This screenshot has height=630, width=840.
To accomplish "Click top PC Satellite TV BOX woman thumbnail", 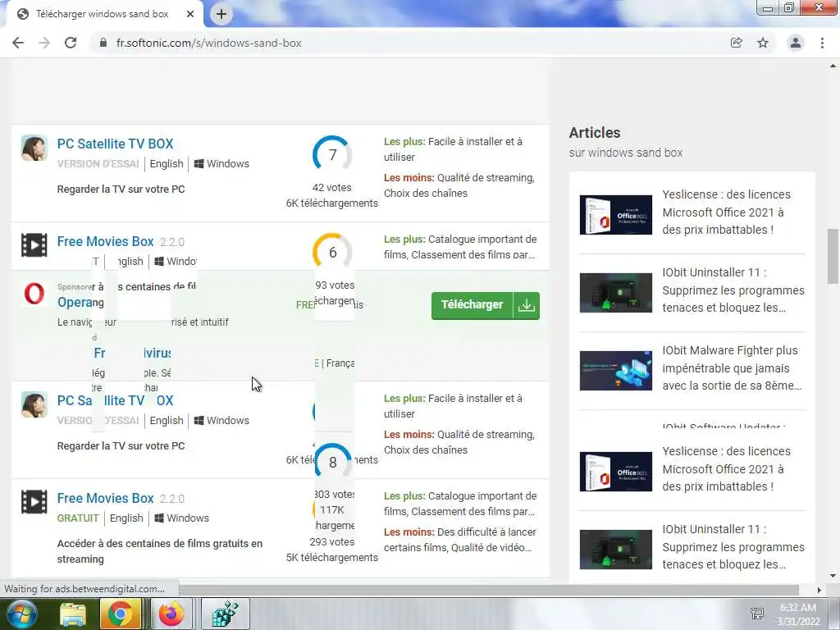I will coord(34,148).
